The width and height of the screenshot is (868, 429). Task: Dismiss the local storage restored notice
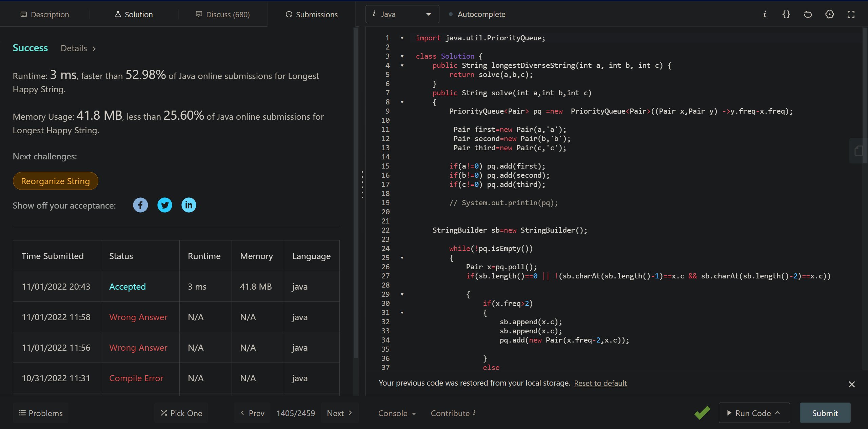[851, 384]
